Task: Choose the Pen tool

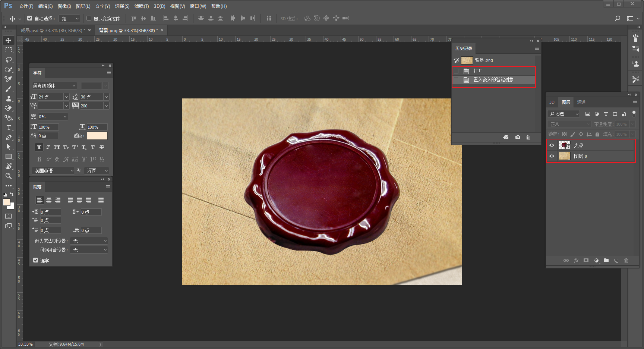Action: 9,137
